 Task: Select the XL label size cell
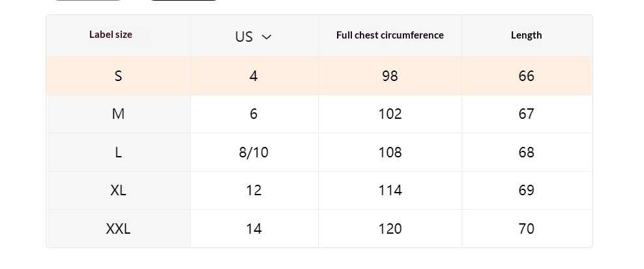[x=118, y=191]
